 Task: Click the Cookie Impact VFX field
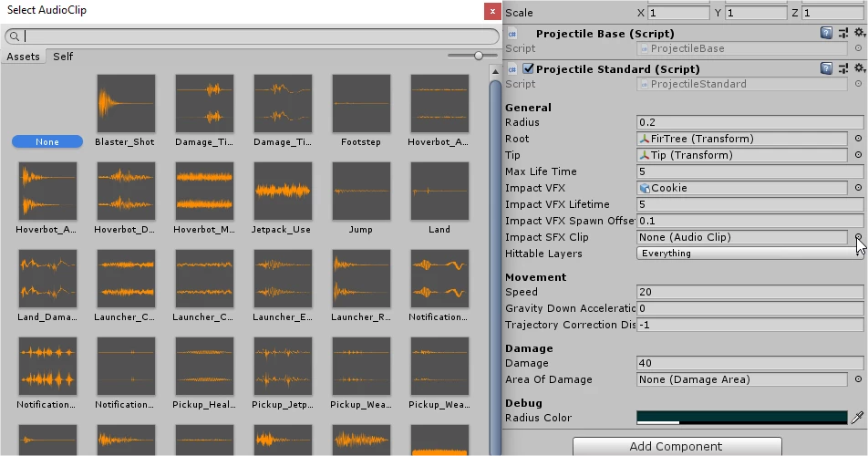(742, 188)
